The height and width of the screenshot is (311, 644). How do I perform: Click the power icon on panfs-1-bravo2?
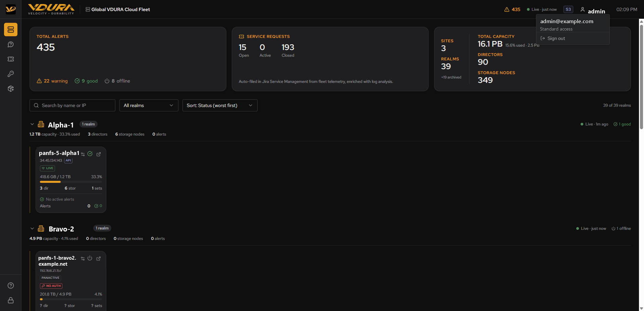coord(90,258)
